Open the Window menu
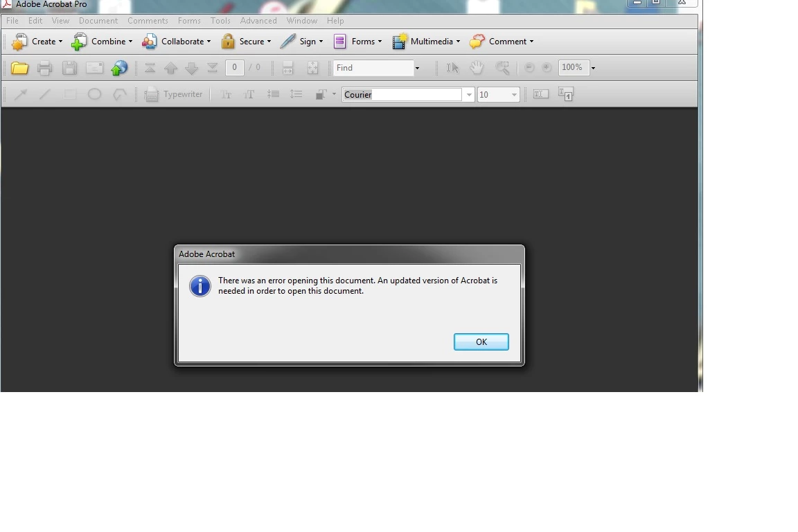 coord(302,21)
